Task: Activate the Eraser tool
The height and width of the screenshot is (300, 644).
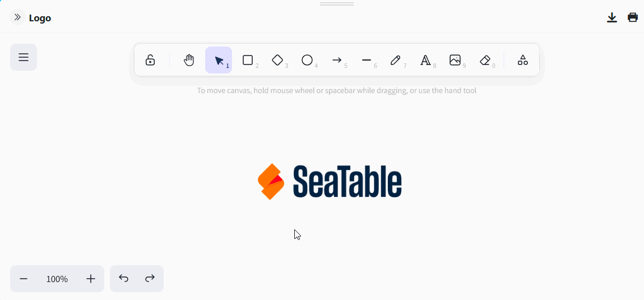Action: (x=485, y=60)
